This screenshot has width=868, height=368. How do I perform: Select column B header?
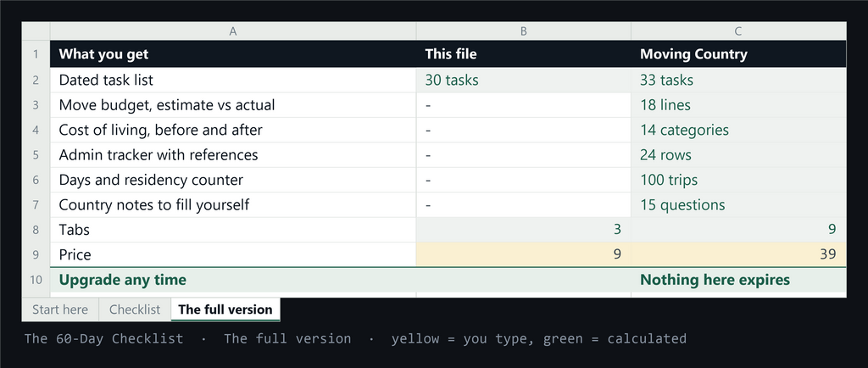coord(523,31)
